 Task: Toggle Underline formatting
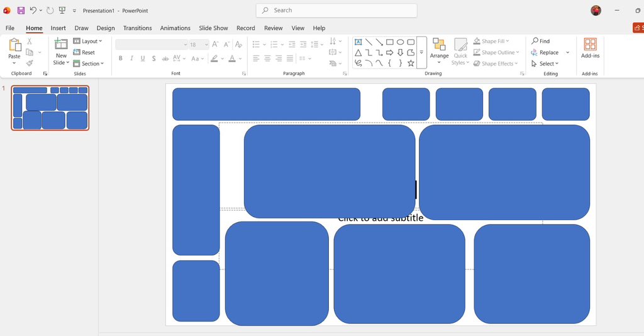coord(143,59)
